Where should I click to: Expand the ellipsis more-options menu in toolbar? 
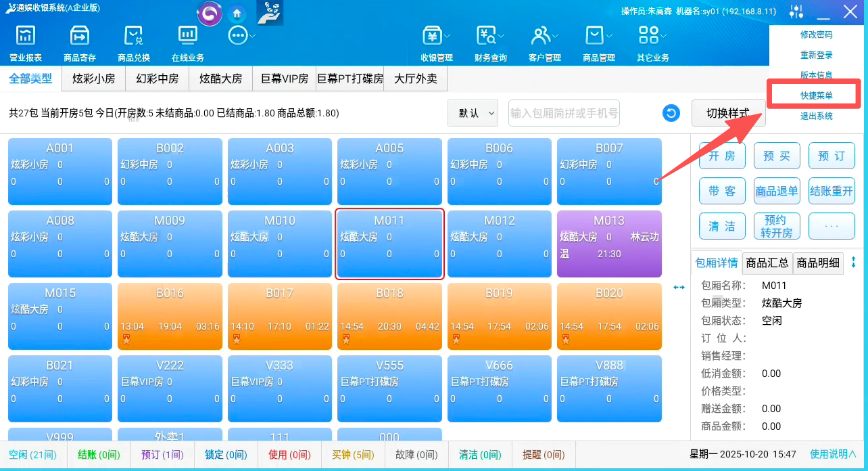[241, 36]
